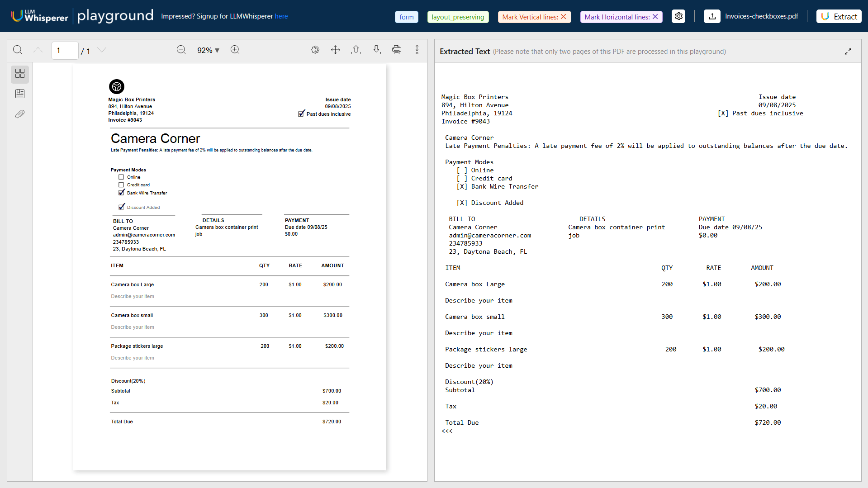Check the Past dues inclusive checkbox on invoice

click(x=301, y=114)
